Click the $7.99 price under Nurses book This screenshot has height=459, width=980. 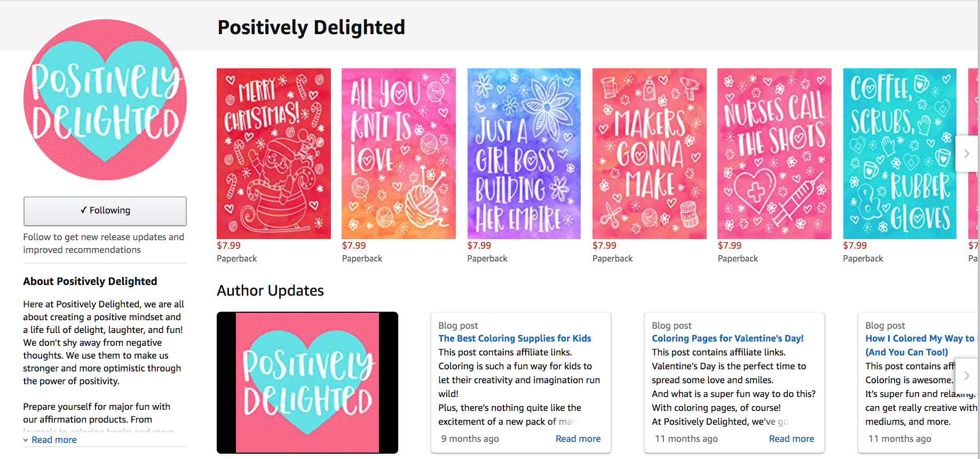tap(730, 246)
